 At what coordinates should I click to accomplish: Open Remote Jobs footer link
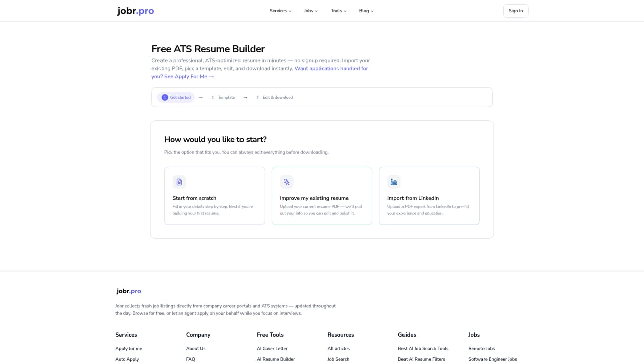481,348
